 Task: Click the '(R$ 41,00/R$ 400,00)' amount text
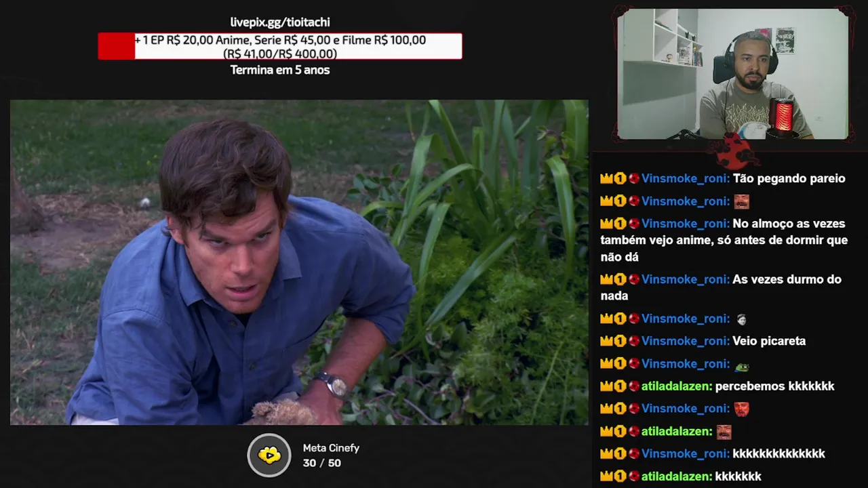click(280, 54)
